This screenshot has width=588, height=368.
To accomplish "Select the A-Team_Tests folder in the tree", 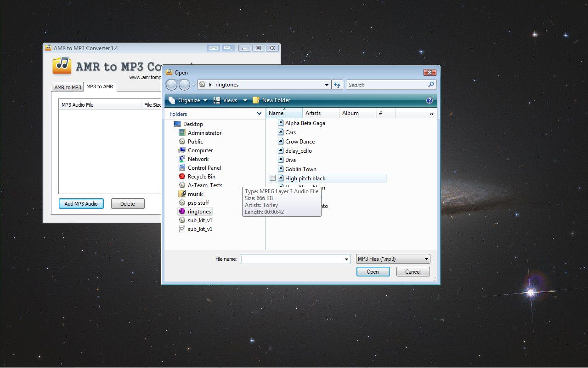I will [205, 185].
